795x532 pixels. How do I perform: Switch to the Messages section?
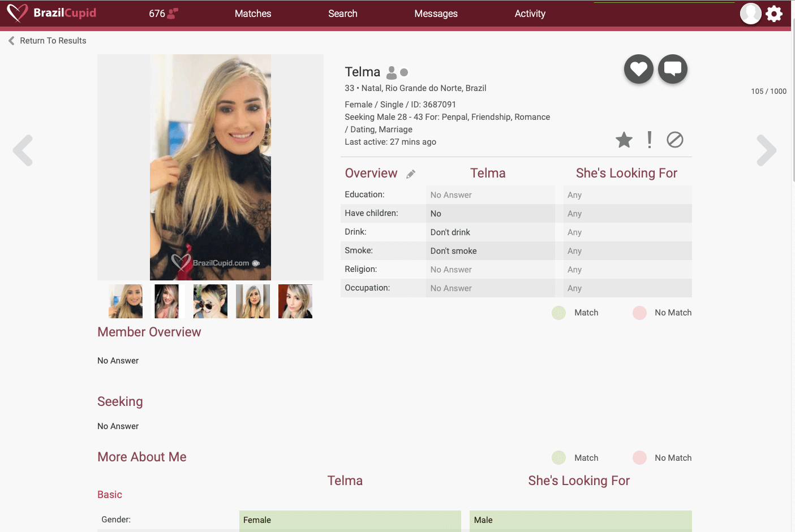click(x=436, y=13)
